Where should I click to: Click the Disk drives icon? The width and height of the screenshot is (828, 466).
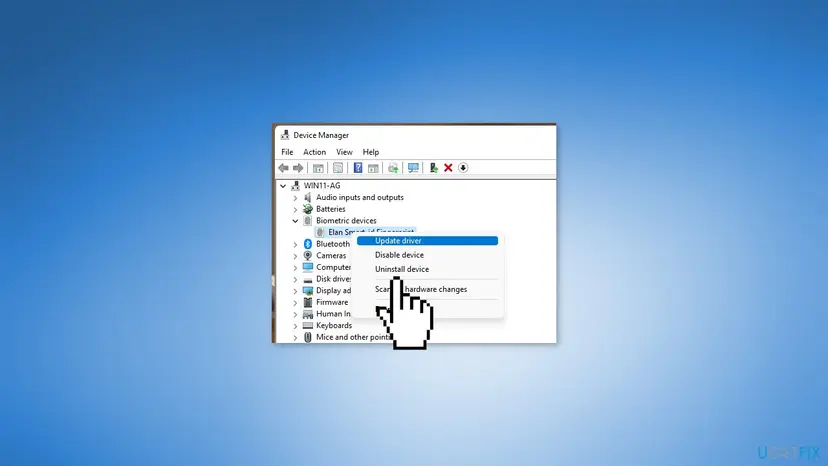[x=308, y=279]
